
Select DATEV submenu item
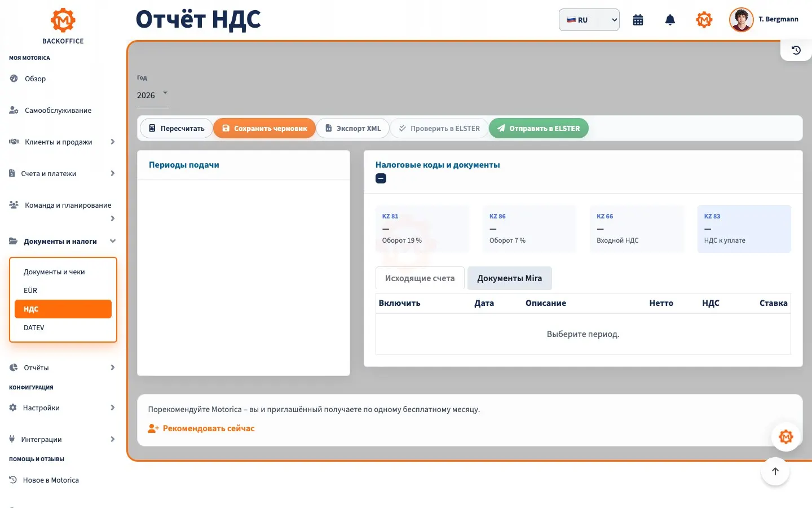pyautogui.click(x=63, y=327)
